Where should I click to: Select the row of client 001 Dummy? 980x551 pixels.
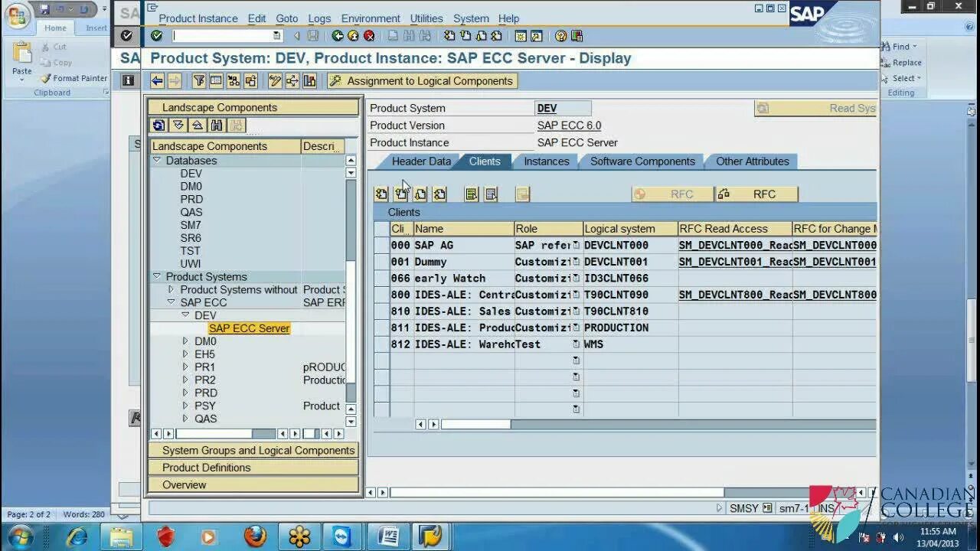click(381, 262)
